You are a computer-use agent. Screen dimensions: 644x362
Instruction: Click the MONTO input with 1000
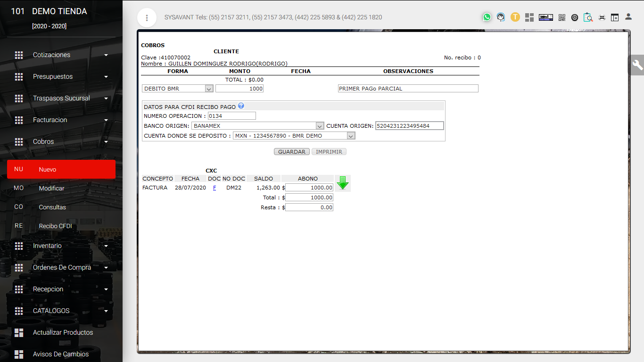pos(239,89)
